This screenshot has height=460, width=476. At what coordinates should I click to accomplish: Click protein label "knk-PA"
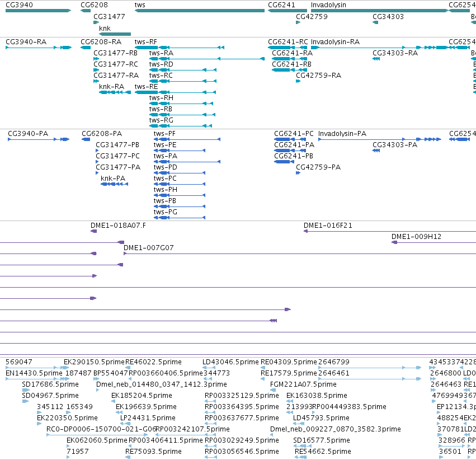point(113,178)
